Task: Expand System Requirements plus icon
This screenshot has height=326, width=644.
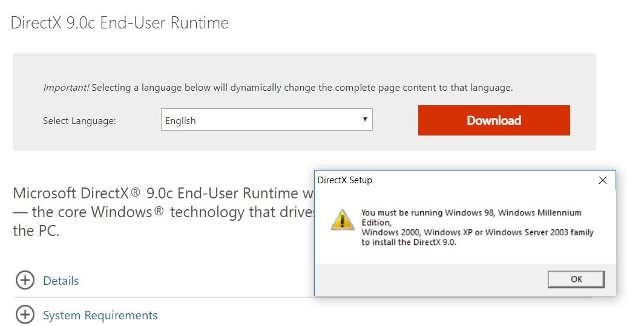Action: pyautogui.click(x=25, y=315)
